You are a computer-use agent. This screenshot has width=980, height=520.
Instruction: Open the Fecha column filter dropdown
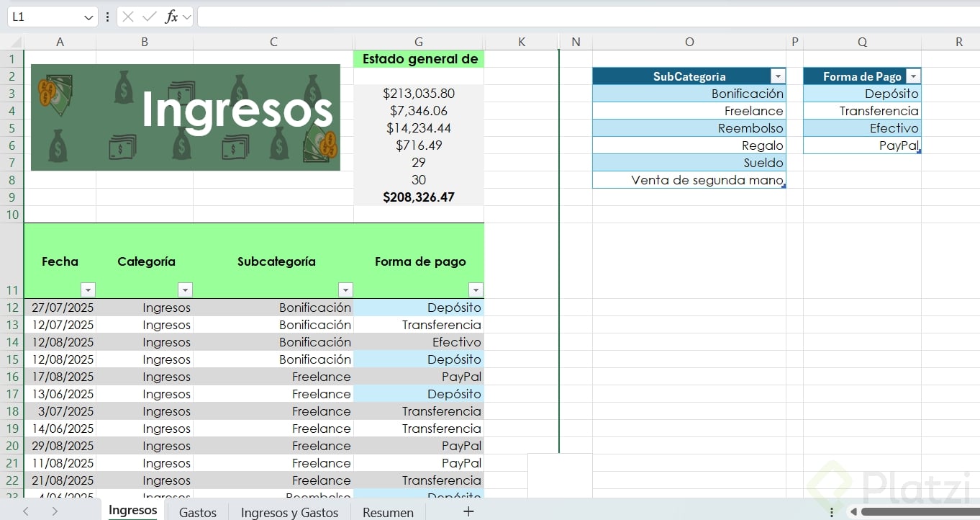[88, 290]
